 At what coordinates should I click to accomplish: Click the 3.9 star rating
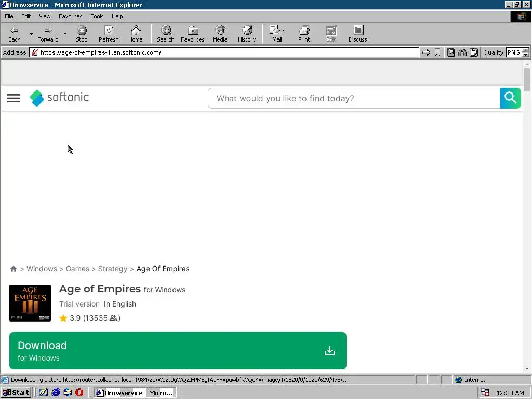tap(90, 318)
